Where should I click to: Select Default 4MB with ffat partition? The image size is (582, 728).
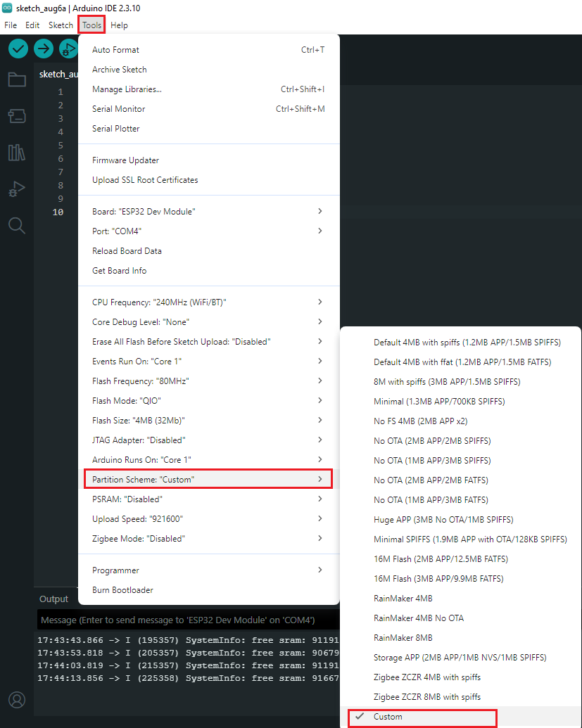[x=460, y=362]
